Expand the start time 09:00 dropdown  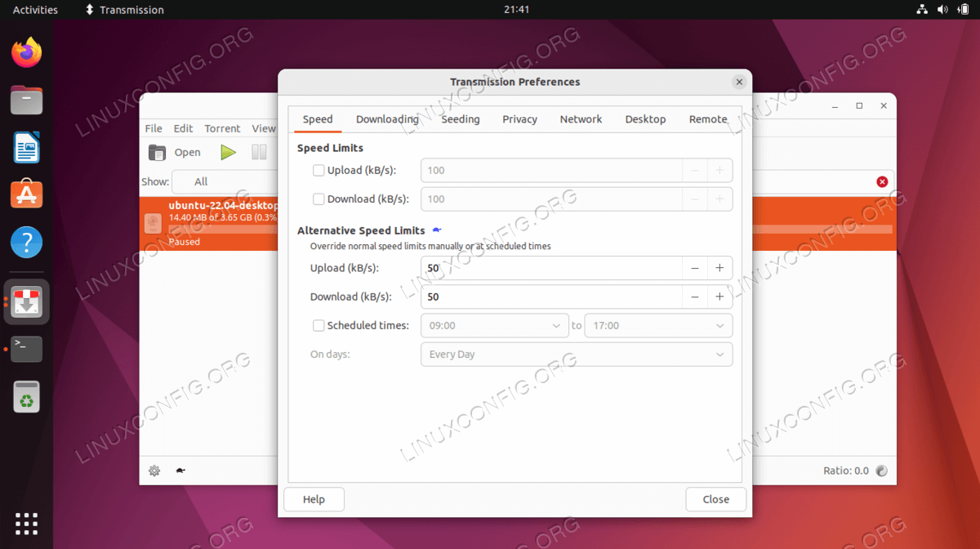(x=494, y=326)
